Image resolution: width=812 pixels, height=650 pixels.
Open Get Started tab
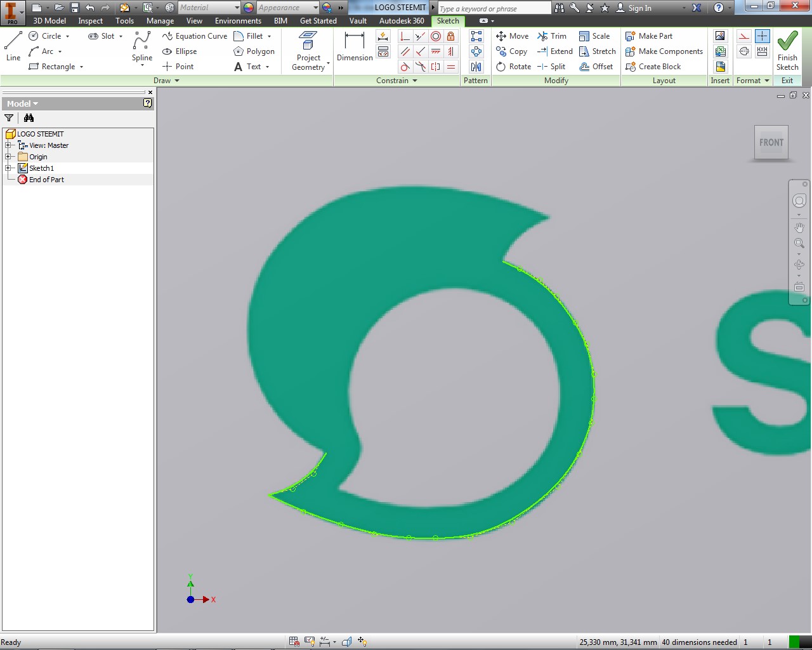tap(318, 21)
